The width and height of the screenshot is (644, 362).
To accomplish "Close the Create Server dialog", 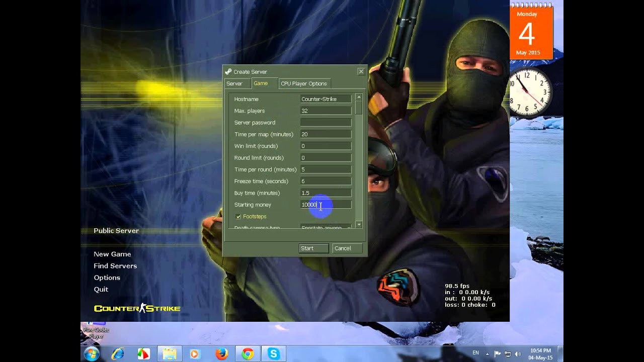I will point(361,71).
